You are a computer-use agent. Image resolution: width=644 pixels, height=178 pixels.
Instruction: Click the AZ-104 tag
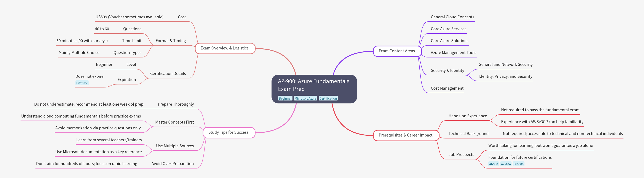pyautogui.click(x=506, y=164)
